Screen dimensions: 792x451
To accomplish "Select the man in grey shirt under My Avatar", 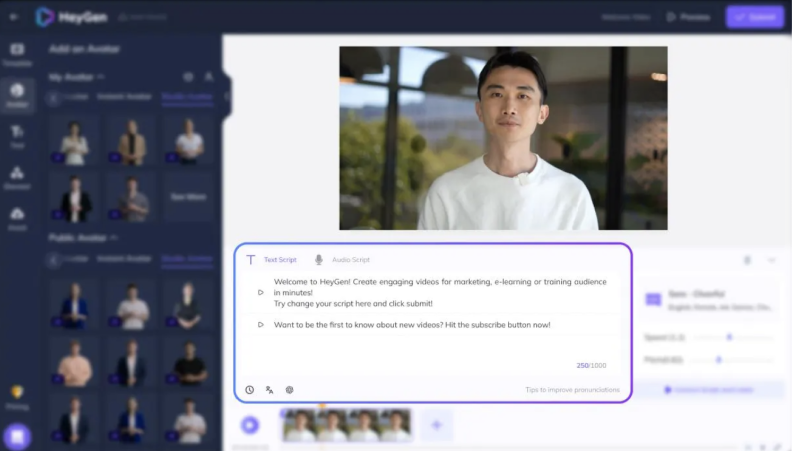I will tap(131, 197).
